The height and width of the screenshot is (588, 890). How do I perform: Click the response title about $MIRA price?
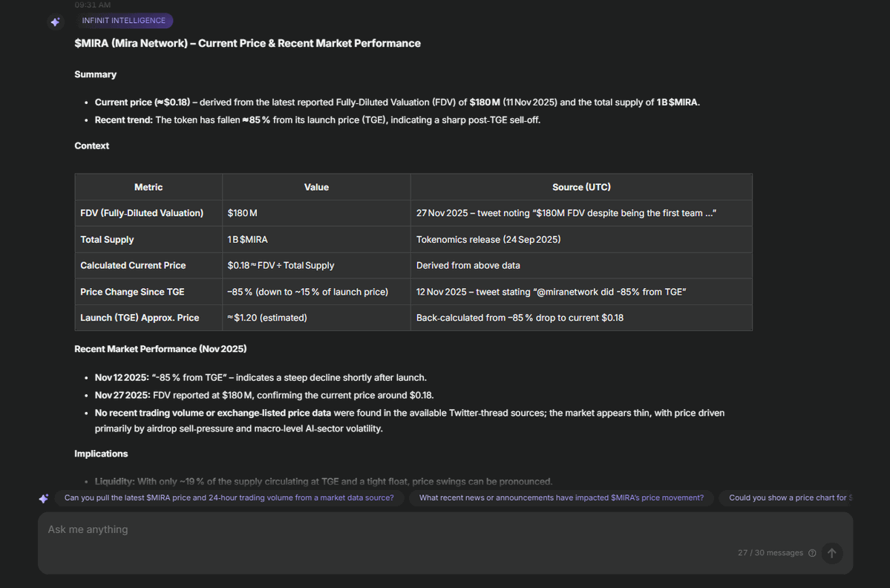247,43
